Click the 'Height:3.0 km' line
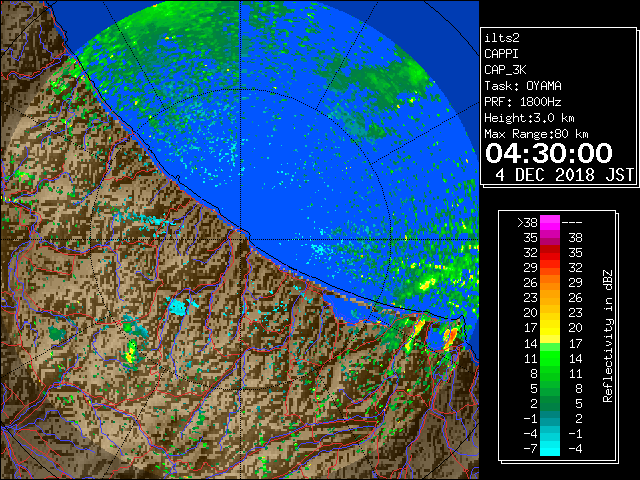This screenshot has width=640, height=480. pos(529,118)
